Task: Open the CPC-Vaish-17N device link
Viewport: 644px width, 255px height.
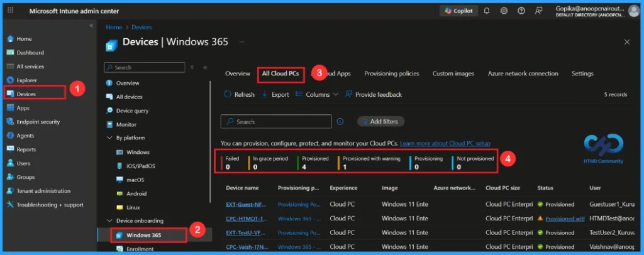Action: click(247, 247)
